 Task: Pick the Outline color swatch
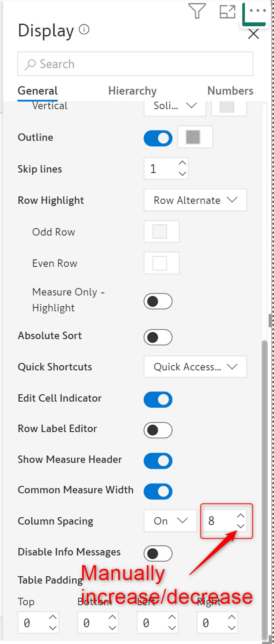pyautogui.click(x=193, y=137)
